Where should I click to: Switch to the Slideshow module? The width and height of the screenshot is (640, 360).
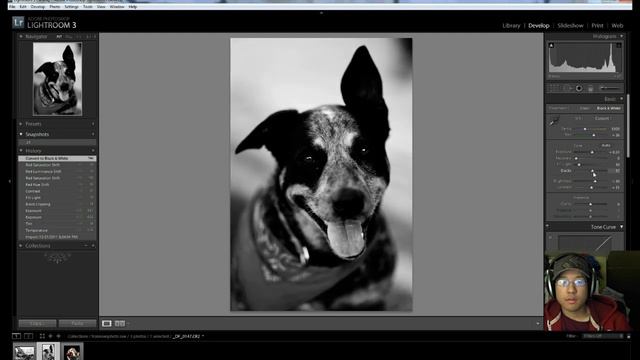[570, 25]
